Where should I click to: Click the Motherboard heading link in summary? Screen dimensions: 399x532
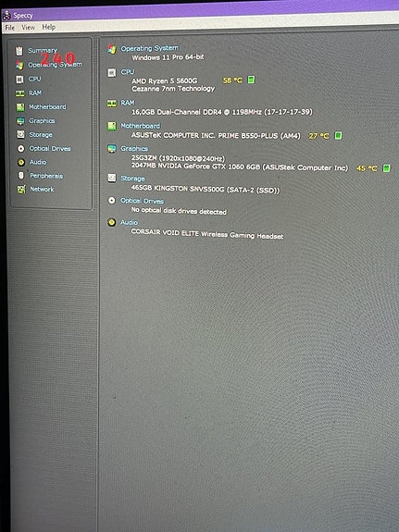140,126
